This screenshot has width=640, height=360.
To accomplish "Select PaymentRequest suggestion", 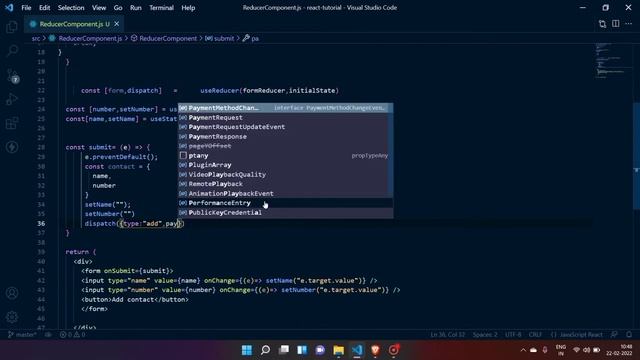I will 286,118.
